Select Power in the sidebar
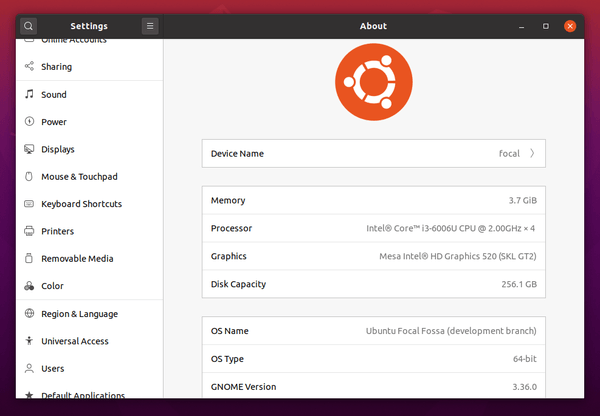Screen dimensions: 600x416 coord(90,122)
